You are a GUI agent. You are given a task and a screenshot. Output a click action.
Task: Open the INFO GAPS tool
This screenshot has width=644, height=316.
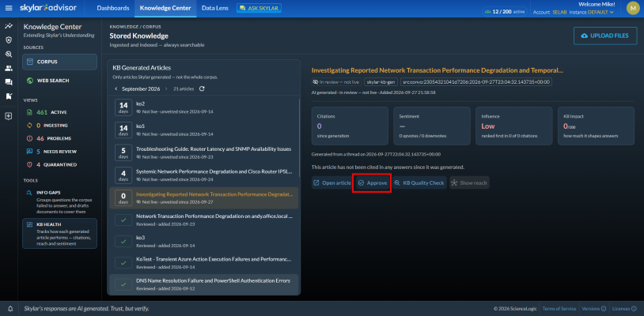point(59,201)
